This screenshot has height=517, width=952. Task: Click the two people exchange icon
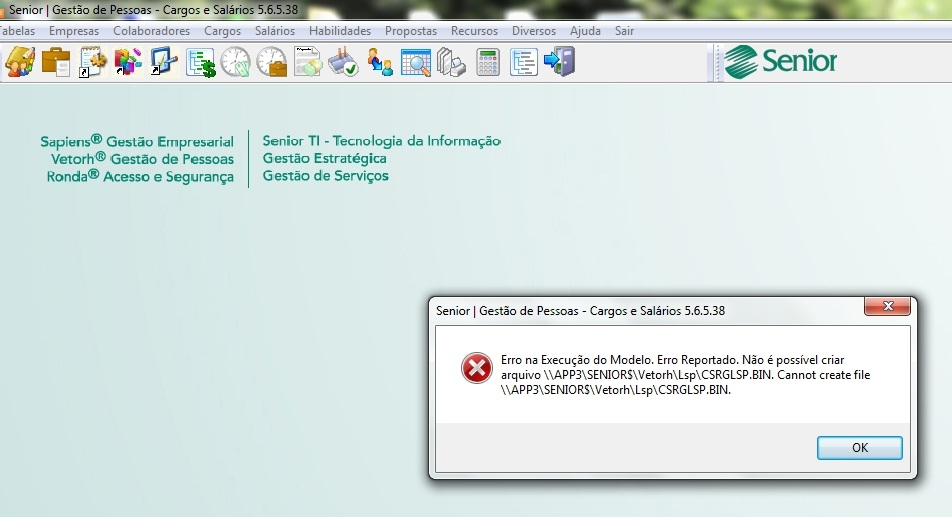[x=380, y=62]
